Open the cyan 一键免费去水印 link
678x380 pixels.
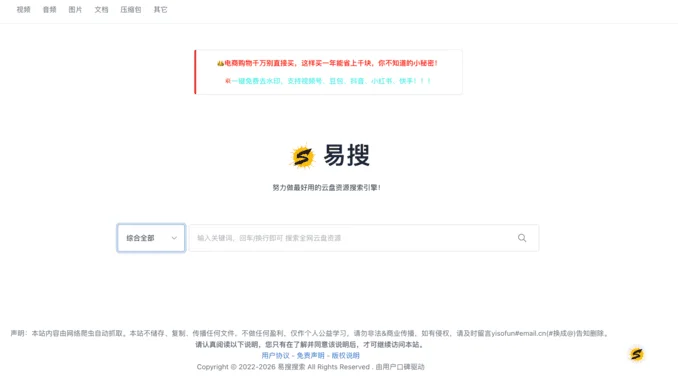coord(328,81)
